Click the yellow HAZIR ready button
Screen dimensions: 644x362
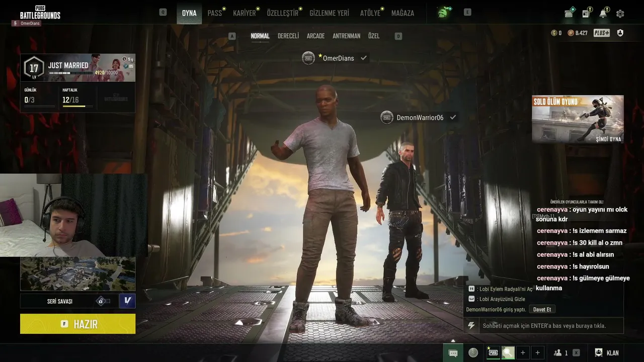(78, 324)
